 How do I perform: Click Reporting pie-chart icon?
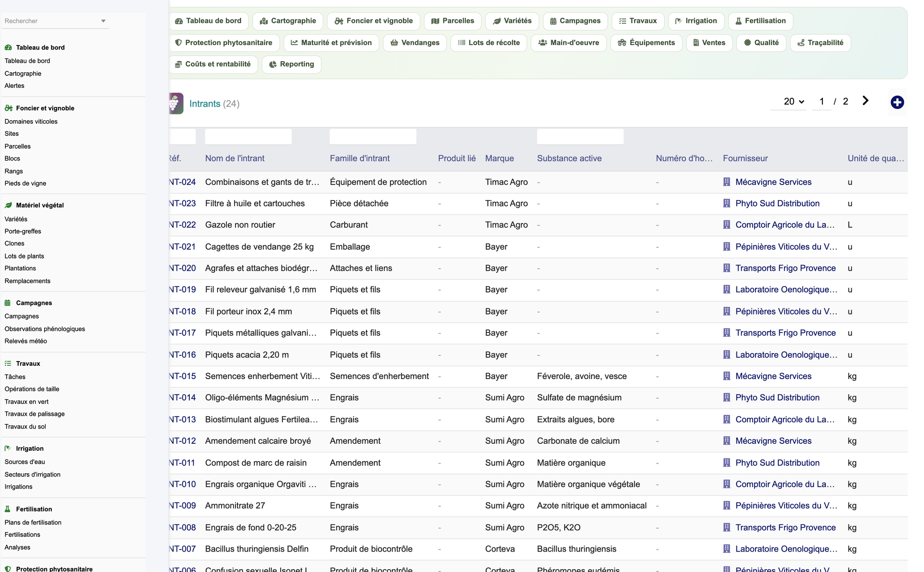pyautogui.click(x=273, y=64)
